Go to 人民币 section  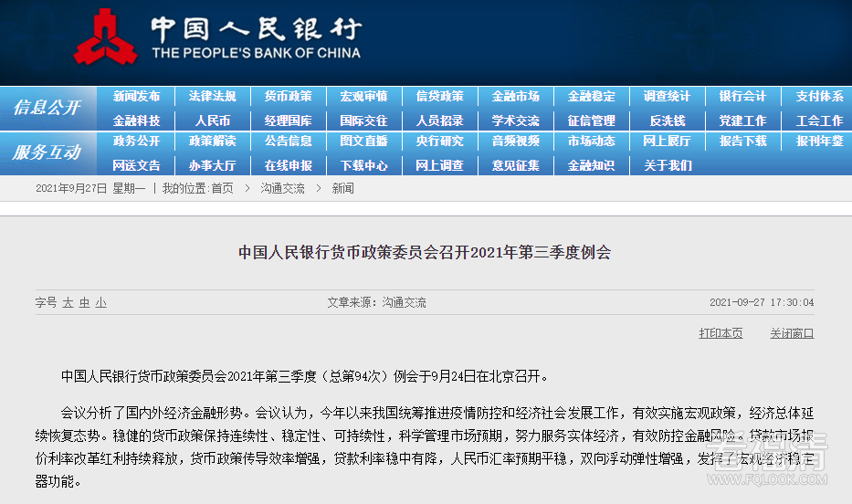pos(213,121)
